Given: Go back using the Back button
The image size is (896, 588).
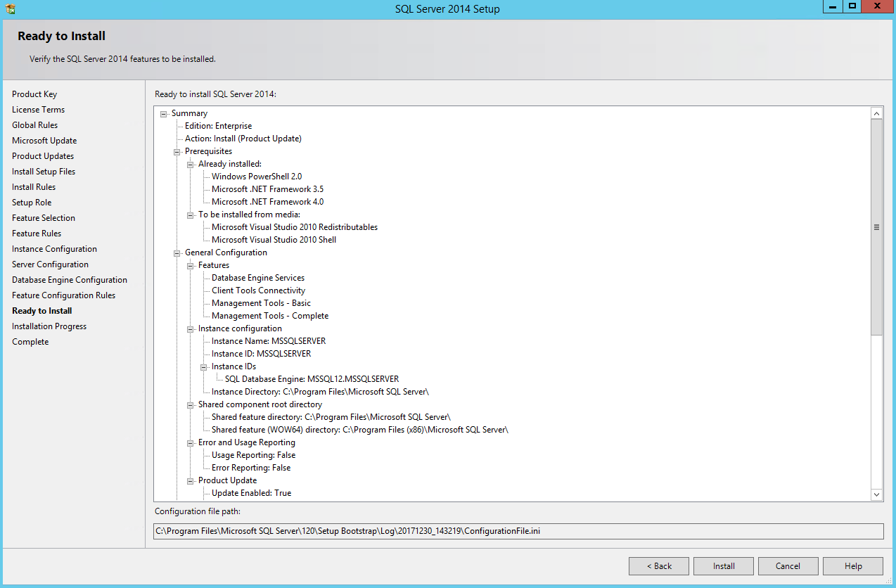Looking at the screenshot, I should (x=658, y=565).
